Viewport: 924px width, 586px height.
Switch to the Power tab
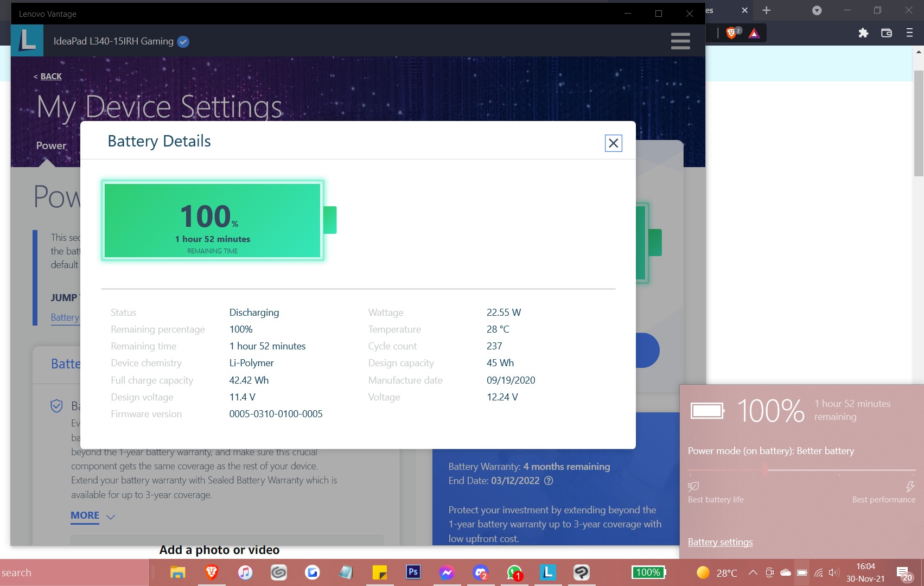tap(51, 145)
